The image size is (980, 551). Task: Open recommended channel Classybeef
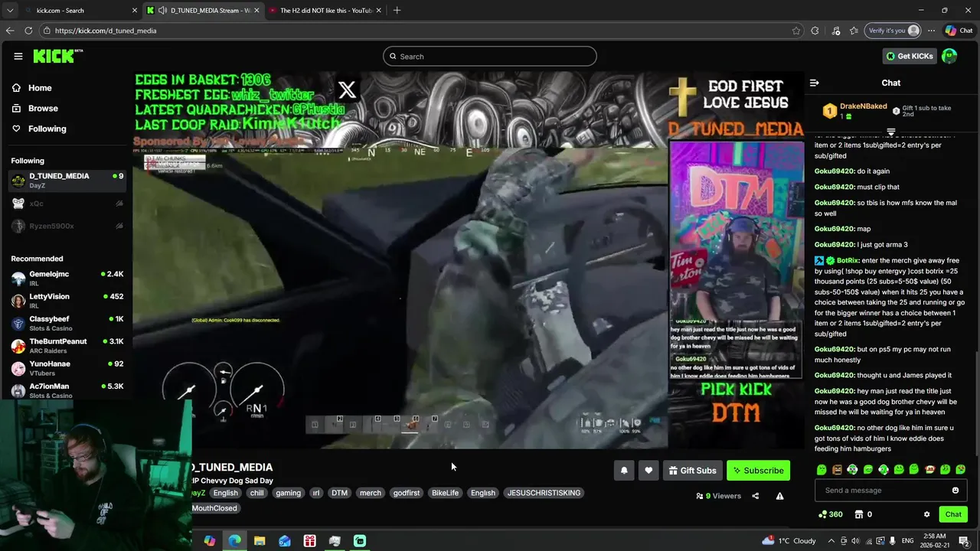point(67,323)
